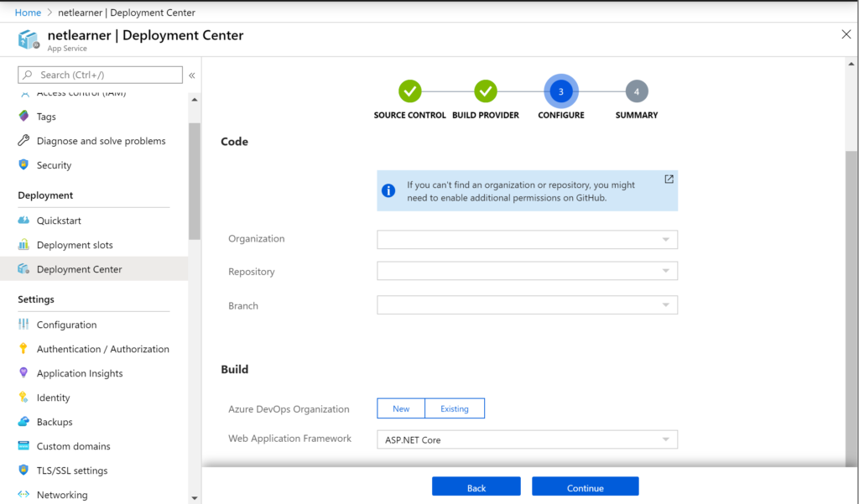This screenshot has width=859, height=504.
Task: Click the Quickstart cloud icon
Action: [x=23, y=221]
